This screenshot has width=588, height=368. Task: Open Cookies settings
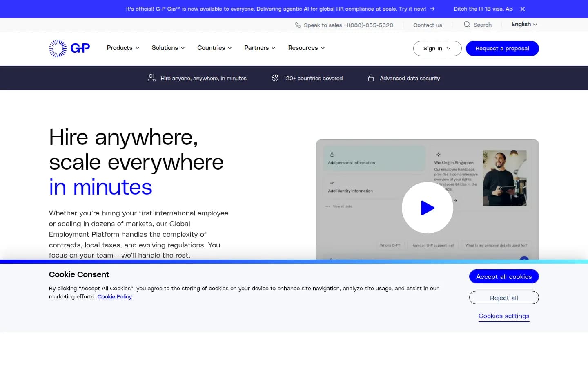tap(504, 316)
